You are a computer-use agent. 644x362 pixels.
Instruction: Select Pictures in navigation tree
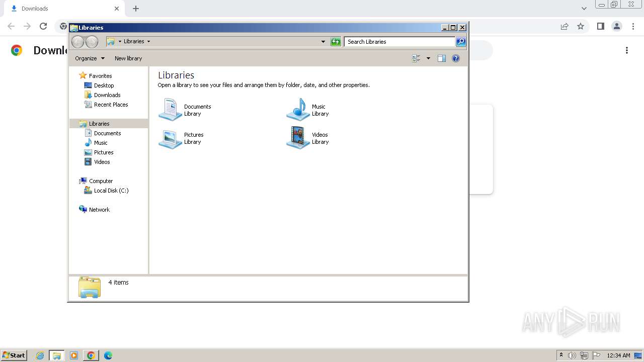point(104,152)
